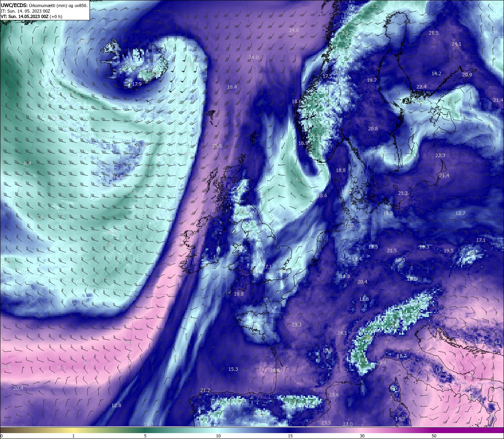This screenshot has width=504, height=439.
Task: Click the 24.6 map value
Action: (294, 30)
